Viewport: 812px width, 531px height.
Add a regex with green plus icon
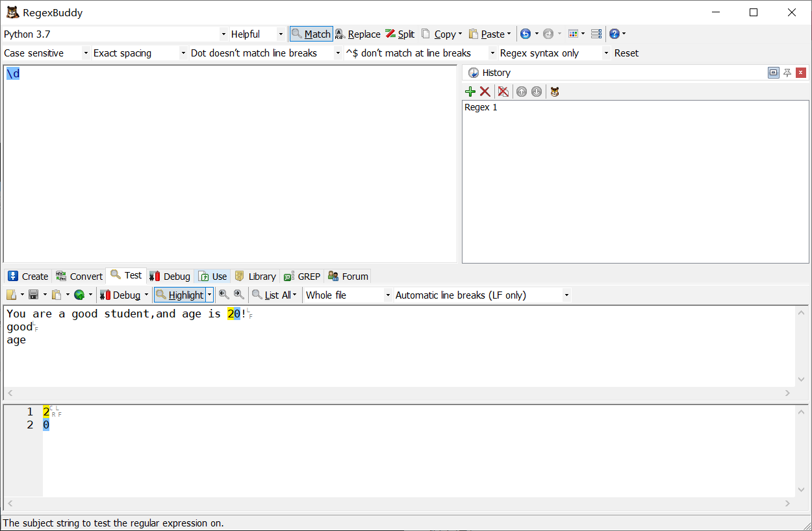pos(470,92)
